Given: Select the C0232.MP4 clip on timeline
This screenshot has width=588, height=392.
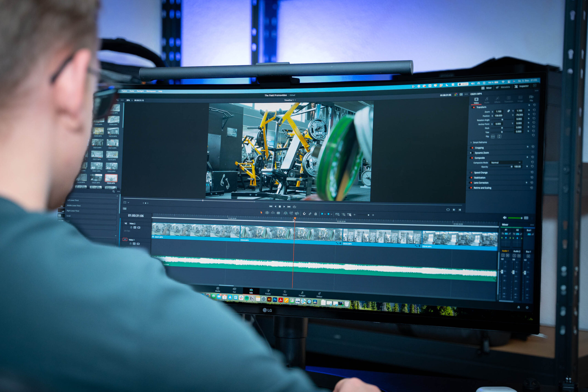Looking at the screenshot, I should tap(382, 238).
